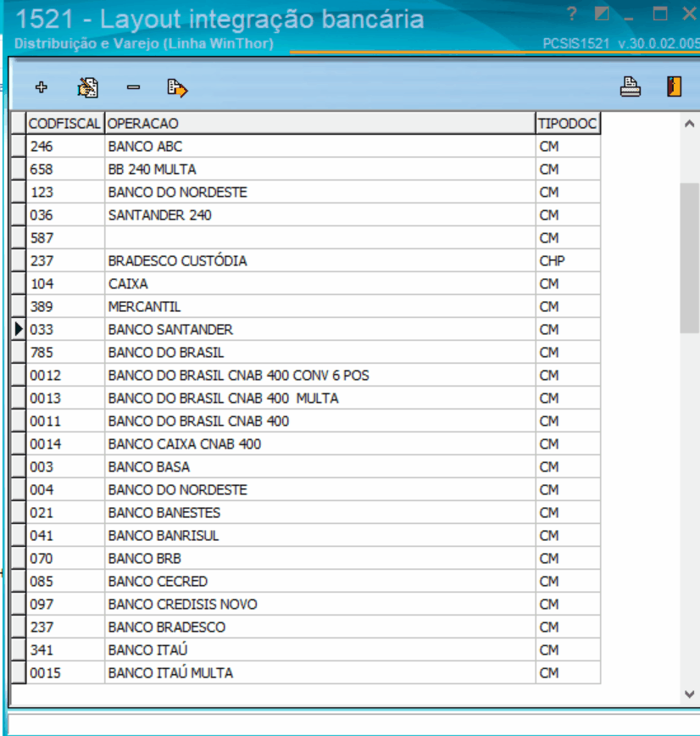
Task: Click code 0014 cell
Action: tap(65, 444)
